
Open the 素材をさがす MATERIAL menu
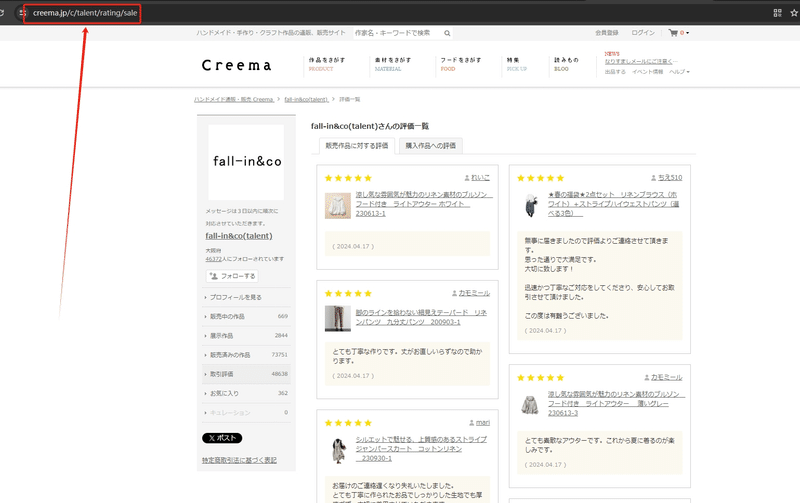point(392,64)
